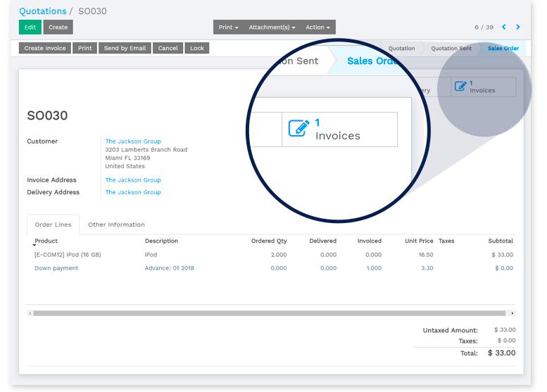
Task: Expand the Attachment(s) dropdown
Action: coord(272,27)
